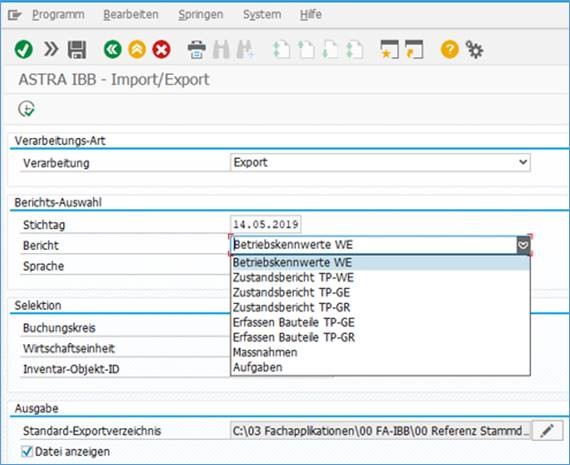Image resolution: width=570 pixels, height=465 pixels.
Task: Click the Inventar-Objekt-ID label
Action: 71,369
